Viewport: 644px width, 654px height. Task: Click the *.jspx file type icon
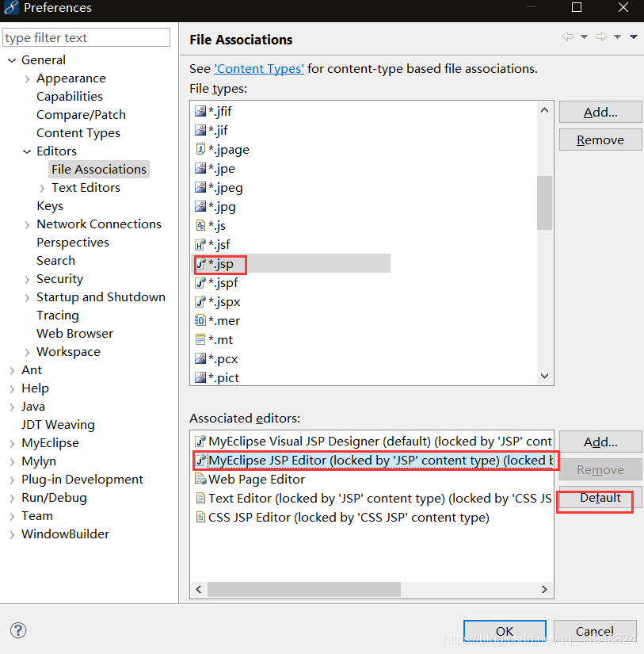click(200, 301)
